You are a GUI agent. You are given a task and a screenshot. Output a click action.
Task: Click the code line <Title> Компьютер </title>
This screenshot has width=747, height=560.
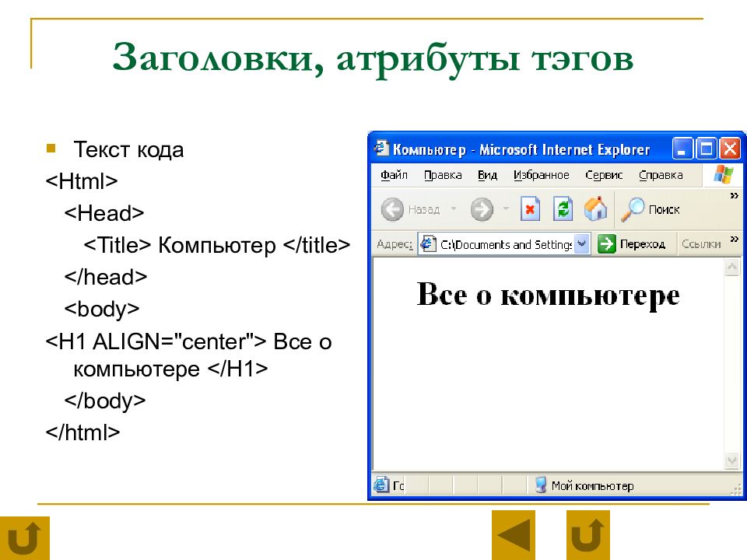click(x=217, y=246)
